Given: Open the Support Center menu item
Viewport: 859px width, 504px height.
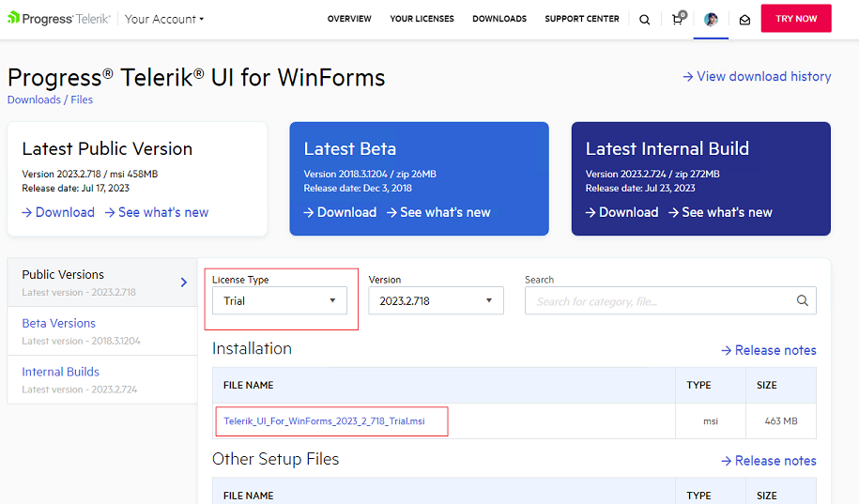Looking at the screenshot, I should point(582,19).
